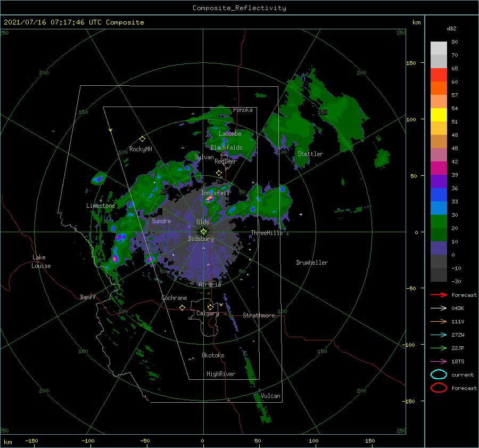Click the intense storm cell near Innisfail
Screen dimensions: 479x448
point(210,198)
